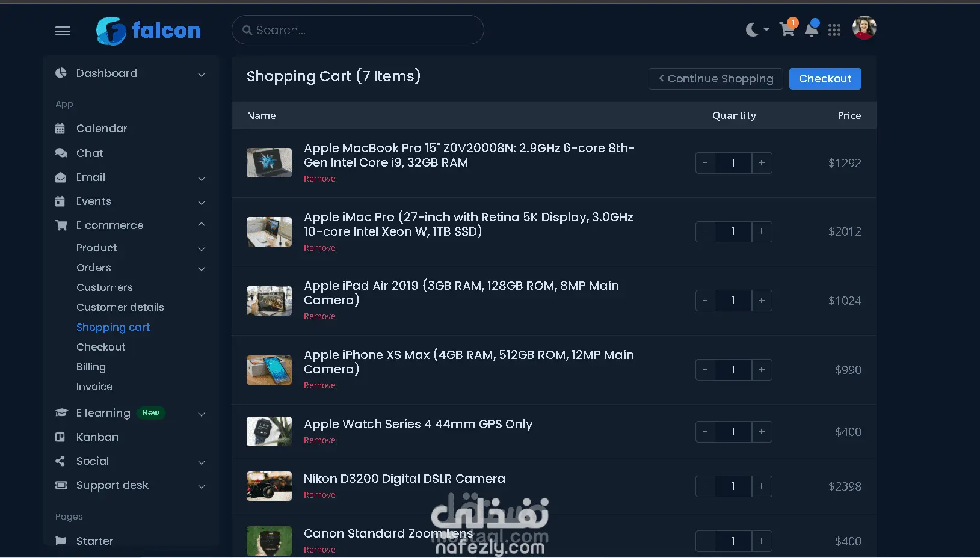Expand the Dashboard menu chevron
The image size is (980, 558).
202,75
